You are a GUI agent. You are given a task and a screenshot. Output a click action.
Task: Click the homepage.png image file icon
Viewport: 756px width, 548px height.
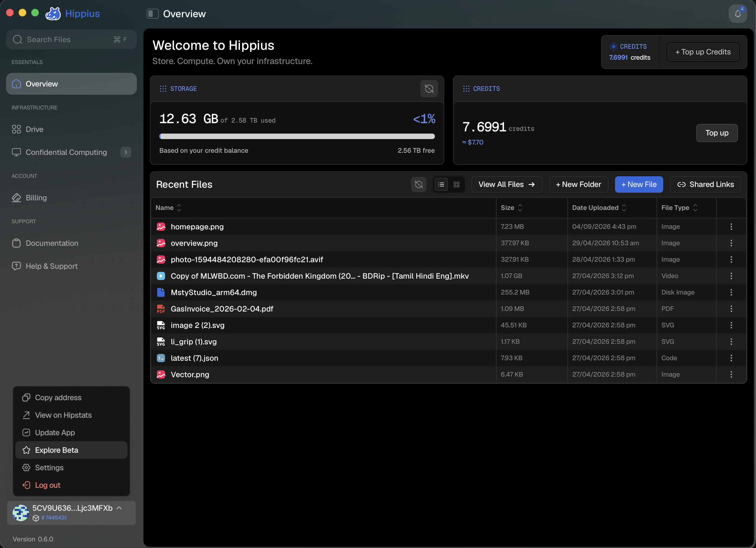point(161,227)
